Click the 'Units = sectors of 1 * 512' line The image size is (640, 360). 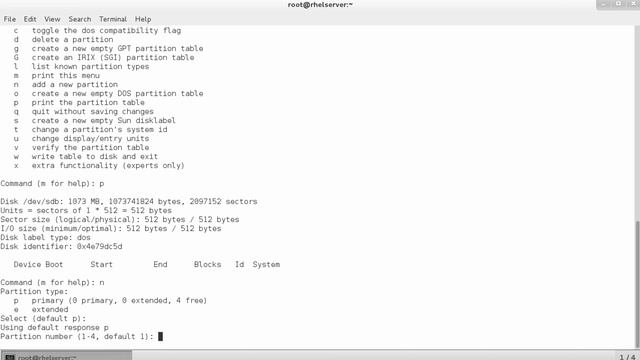86,210
